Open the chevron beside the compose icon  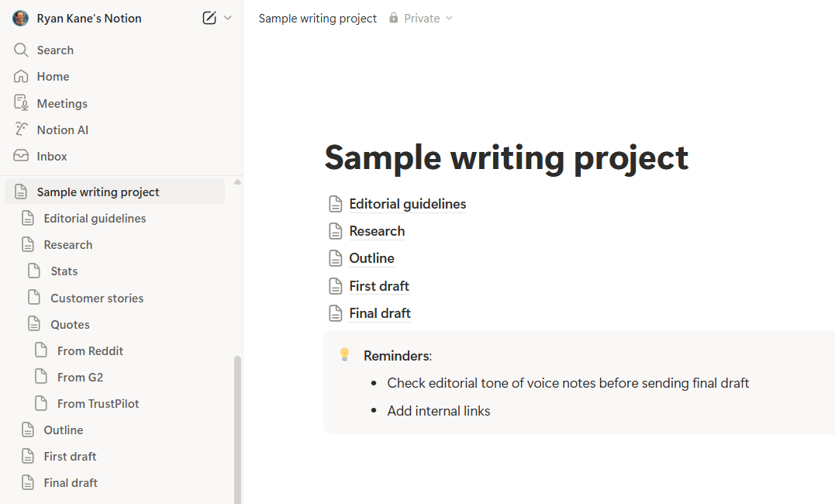pos(226,18)
